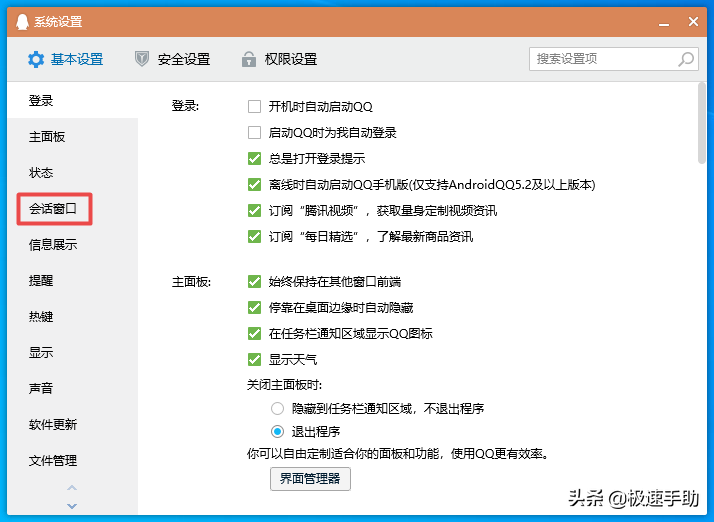This screenshot has height=522, width=714.
Task: Open 登录 in the sidebar
Action: pyautogui.click(x=72, y=100)
